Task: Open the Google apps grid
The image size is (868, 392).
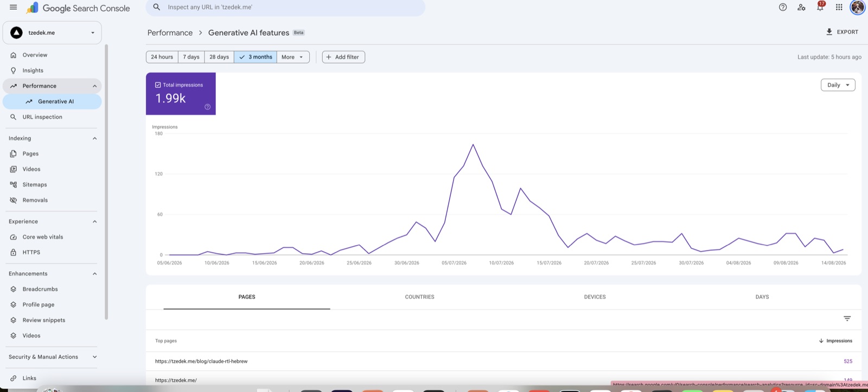Action: [839, 7]
